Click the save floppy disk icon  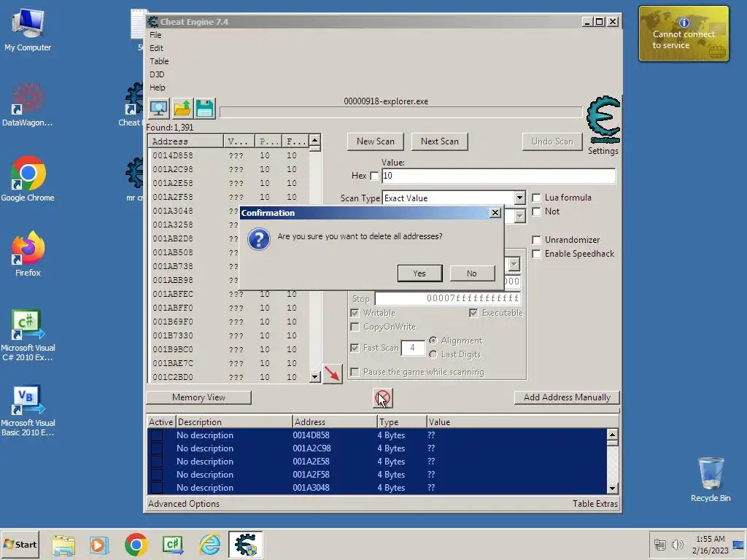[205, 109]
